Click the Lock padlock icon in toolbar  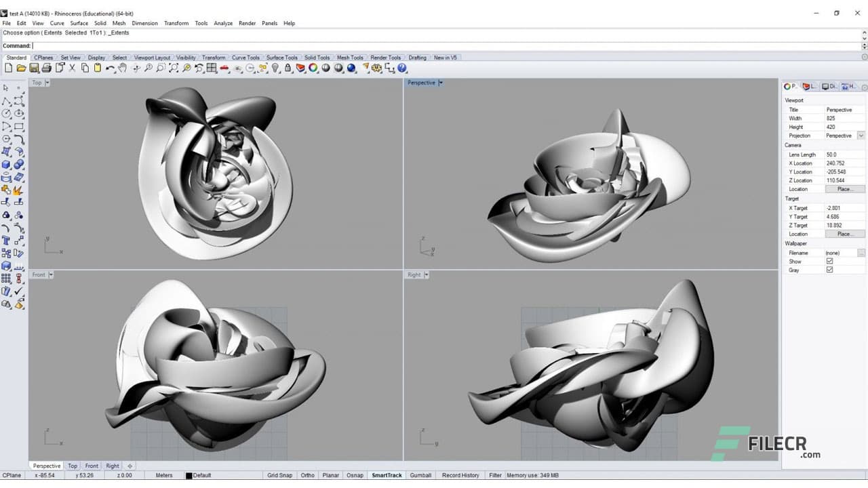click(288, 68)
